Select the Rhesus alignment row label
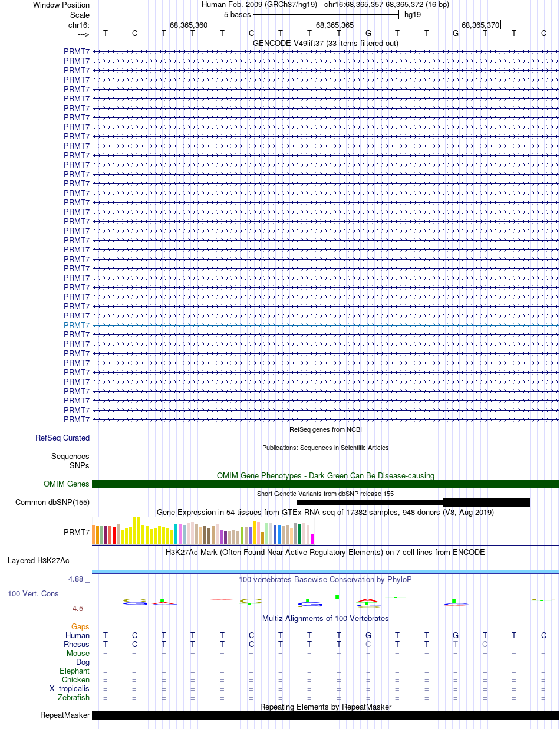Screen dimensions: 560x729 point(77,645)
